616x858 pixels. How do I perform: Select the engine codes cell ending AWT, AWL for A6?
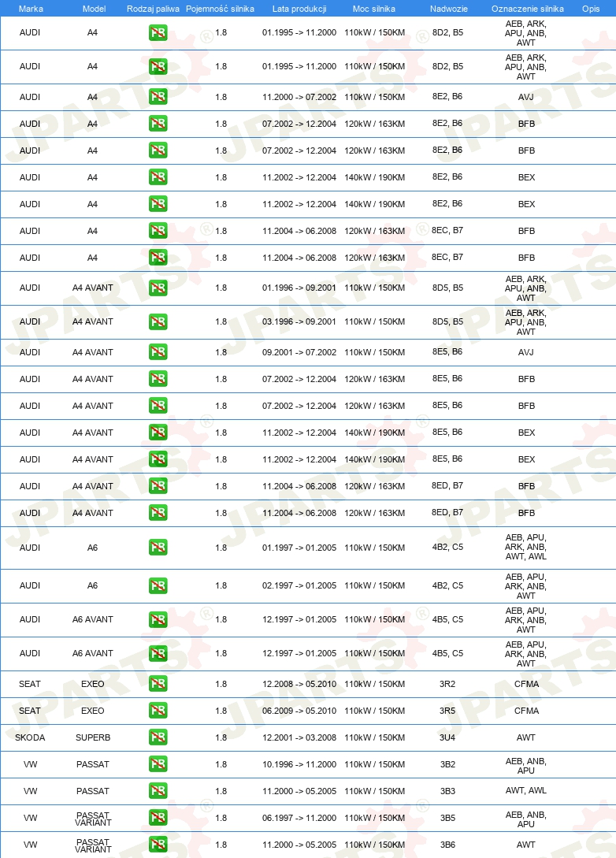(x=525, y=548)
